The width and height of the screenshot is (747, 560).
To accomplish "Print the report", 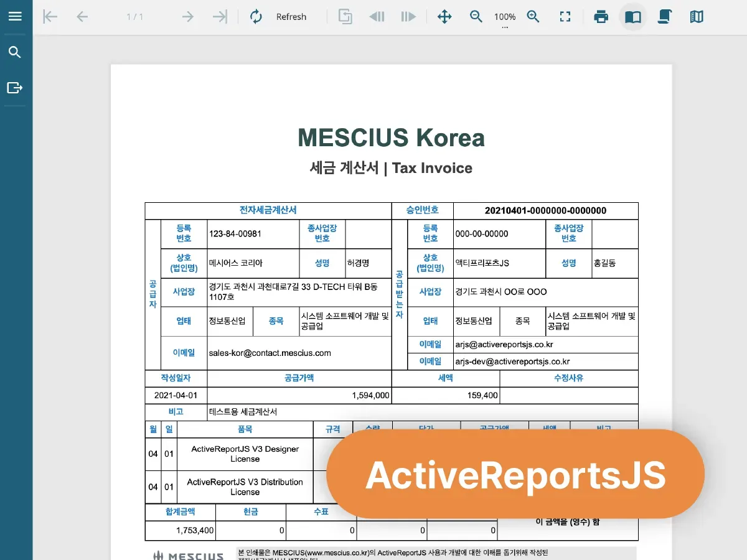I will point(601,17).
